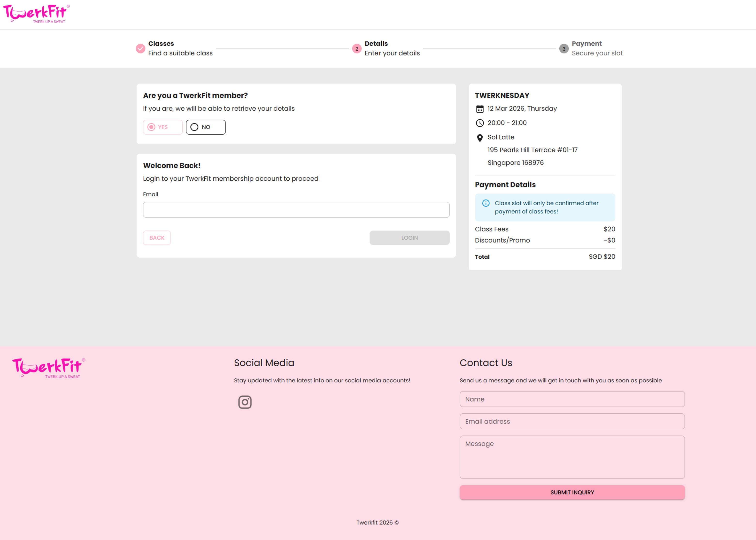The height and width of the screenshot is (540, 756).
Task: Click the info icon in payment notice
Action: 486,203
